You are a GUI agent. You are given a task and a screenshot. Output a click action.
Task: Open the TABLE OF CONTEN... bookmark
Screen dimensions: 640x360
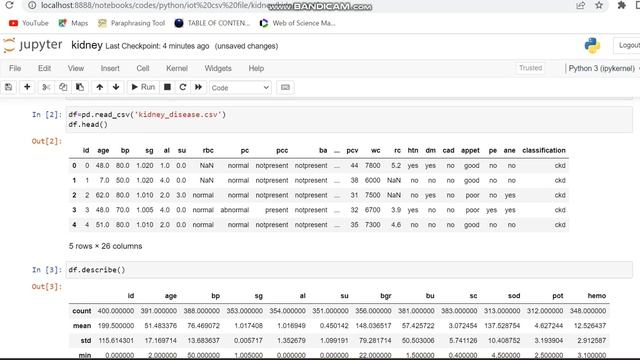click(212, 23)
